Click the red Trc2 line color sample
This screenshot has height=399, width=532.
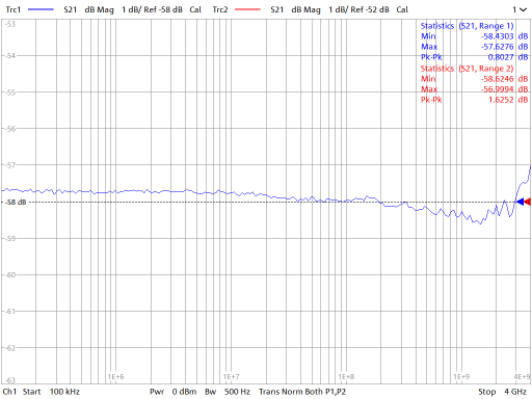click(247, 10)
